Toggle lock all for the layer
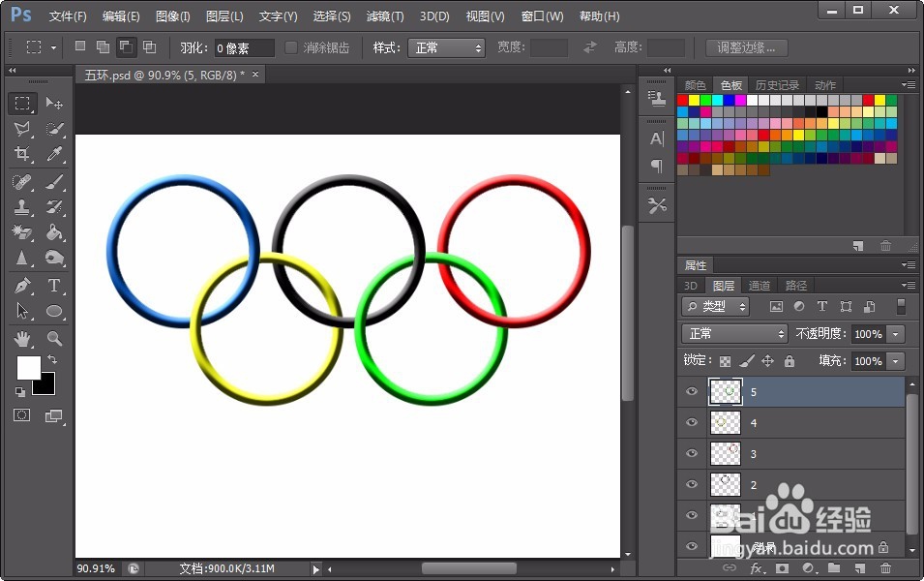Image resolution: width=924 pixels, height=581 pixels. pos(790,361)
